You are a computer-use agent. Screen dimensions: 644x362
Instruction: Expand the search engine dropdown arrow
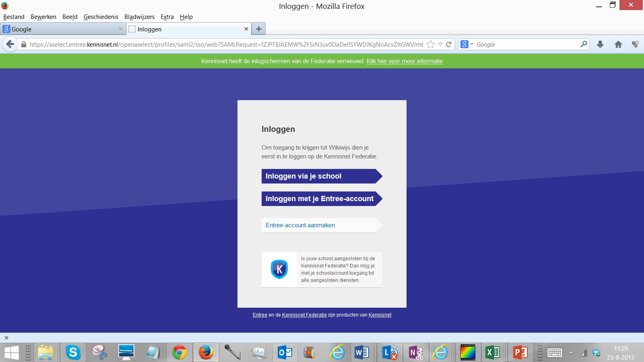pyautogui.click(x=472, y=44)
